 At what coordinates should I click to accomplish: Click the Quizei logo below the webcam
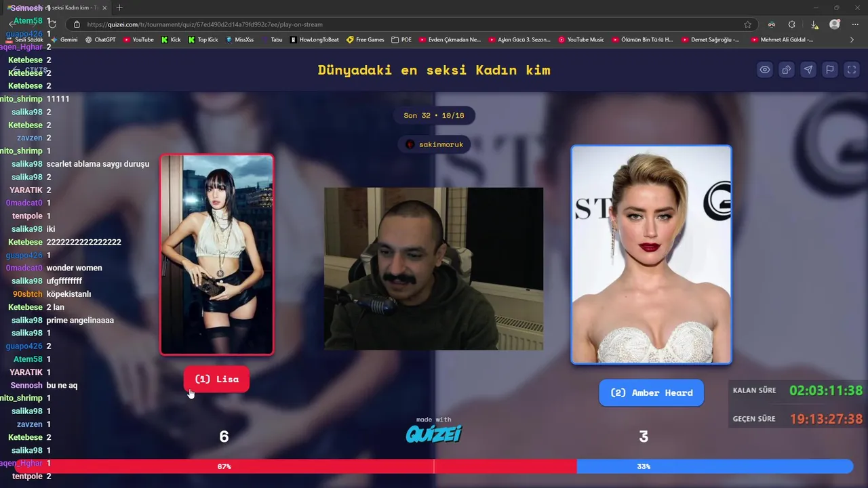point(434,434)
